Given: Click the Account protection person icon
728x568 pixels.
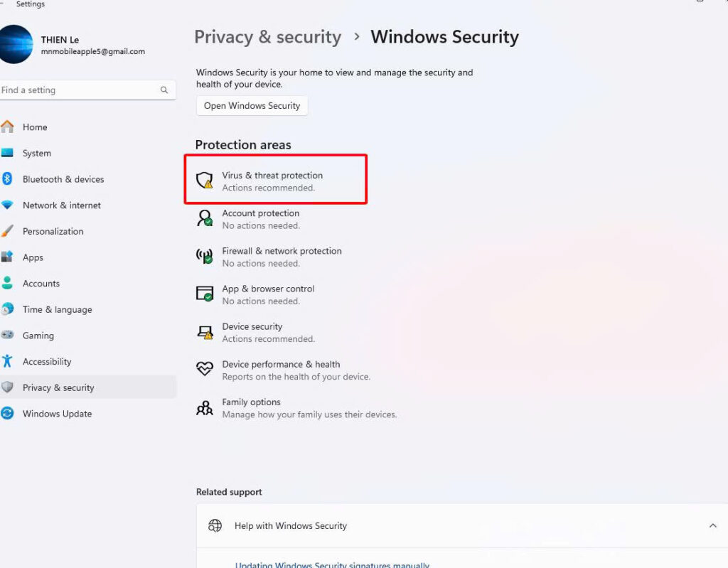Looking at the screenshot, I should tap(205, 218).
